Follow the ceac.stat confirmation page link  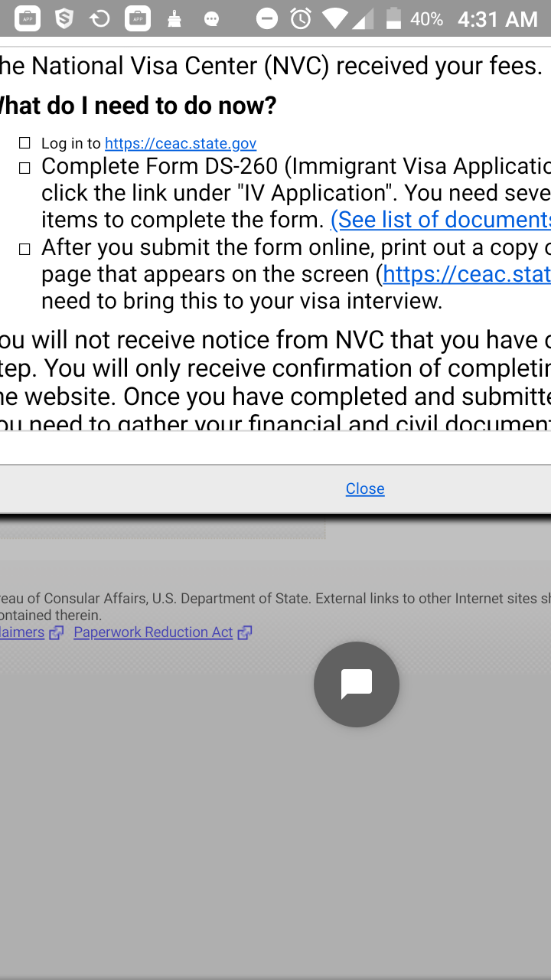pos(467,274)
